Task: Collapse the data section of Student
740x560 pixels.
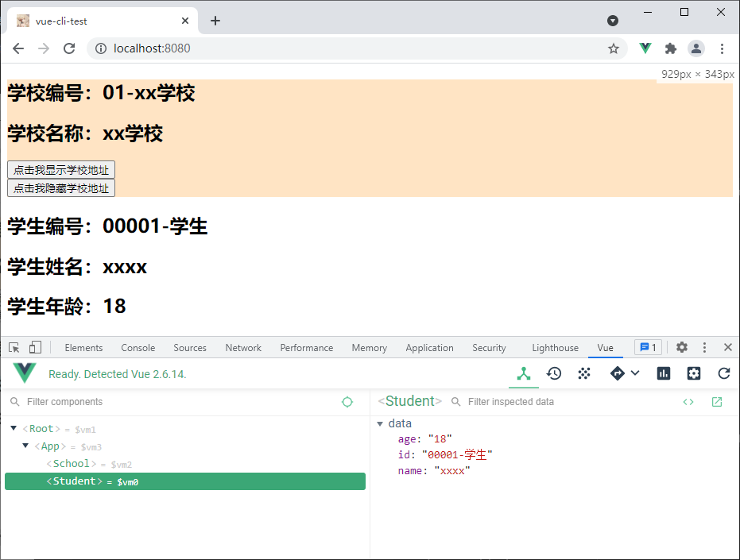Action: [x=380, y=424]
